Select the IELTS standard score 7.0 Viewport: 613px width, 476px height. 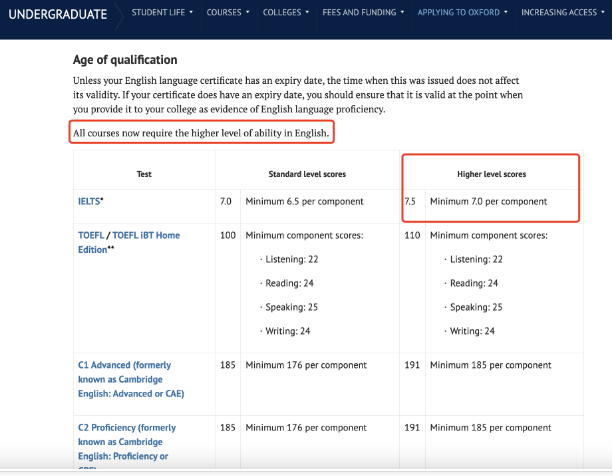click(226, 201)
